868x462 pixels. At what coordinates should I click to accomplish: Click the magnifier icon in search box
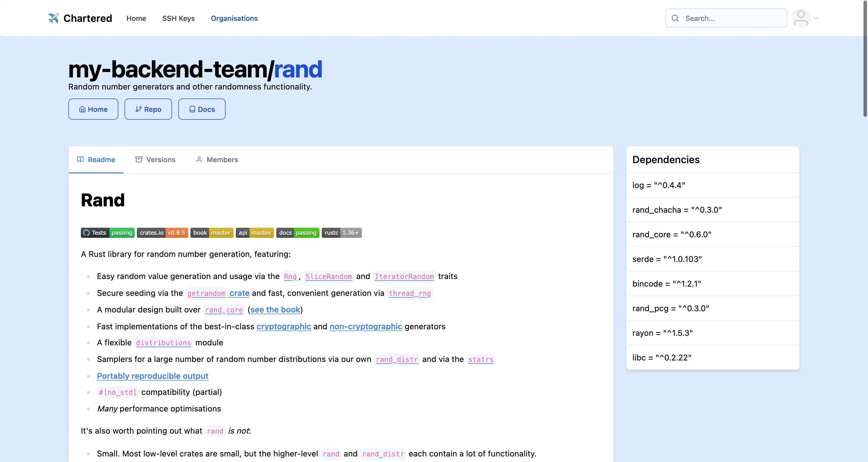click(675, 18)
